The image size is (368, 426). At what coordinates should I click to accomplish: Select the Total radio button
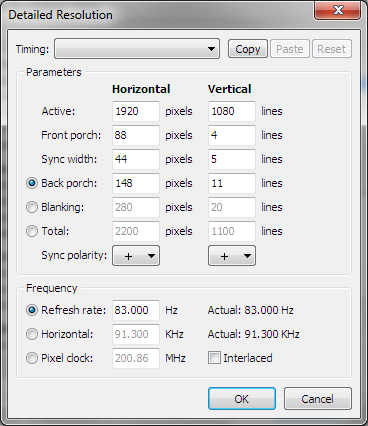[32, 231]
